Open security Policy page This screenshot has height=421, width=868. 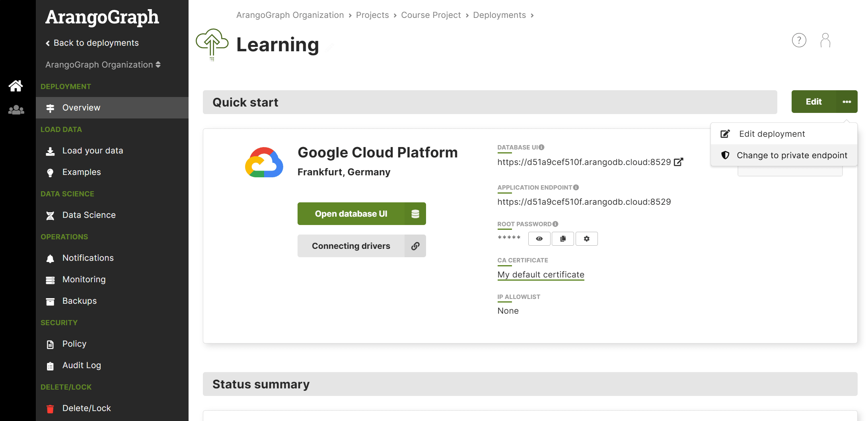[x=112, y=344]
